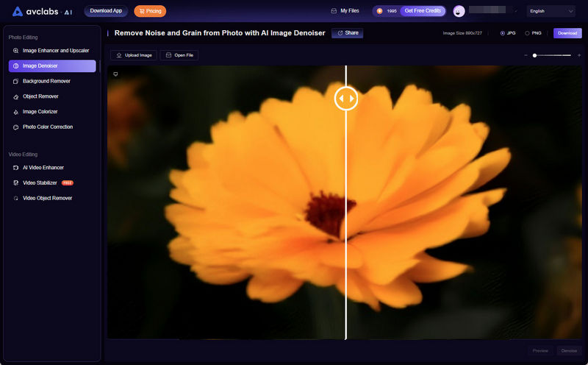The height and width of the screenshot is (365, 588).
Task: Click Get Free Credits
Action: [423, 11]
